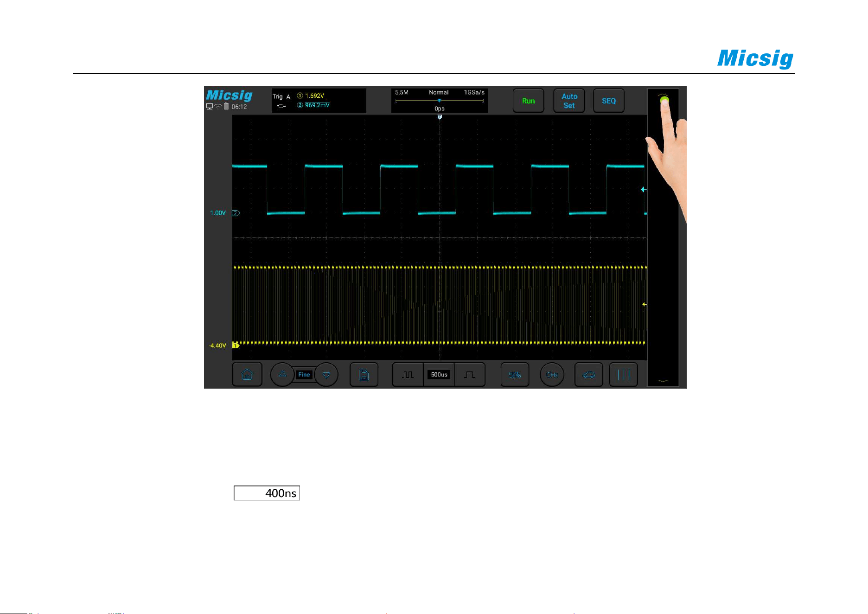Open the 500us timebase value

439,375
